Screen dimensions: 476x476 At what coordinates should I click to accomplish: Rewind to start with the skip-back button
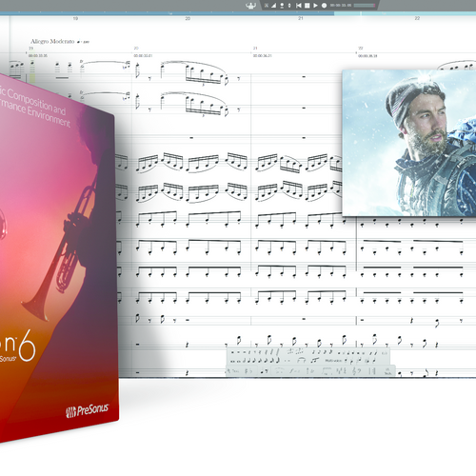tap(299, 6)
